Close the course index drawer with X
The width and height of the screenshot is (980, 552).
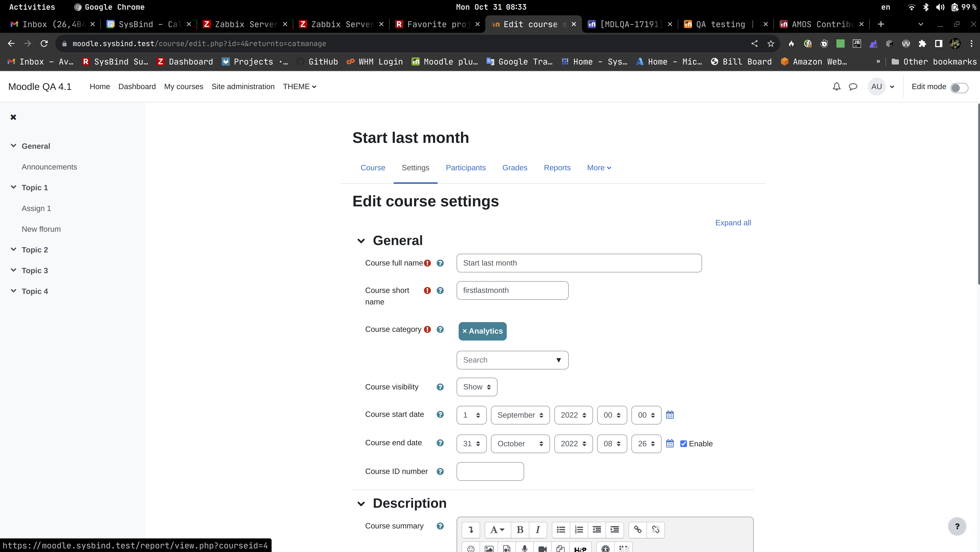(13, 117)
